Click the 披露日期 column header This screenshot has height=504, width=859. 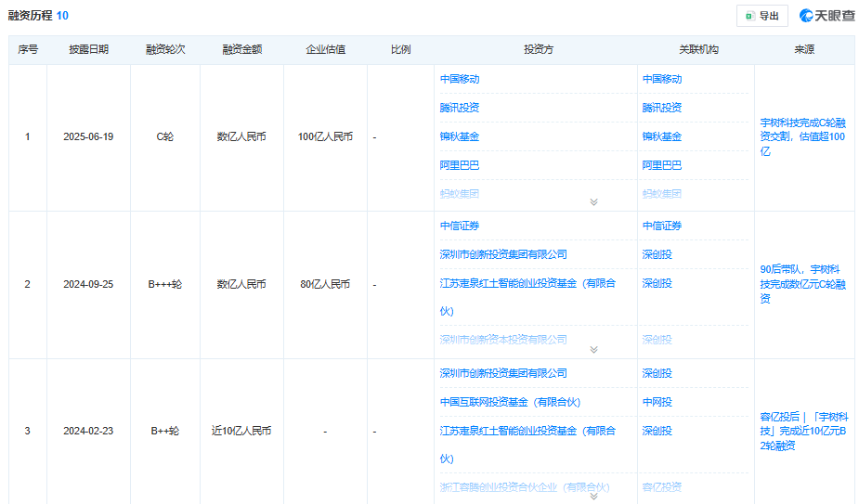pos(89,50)
